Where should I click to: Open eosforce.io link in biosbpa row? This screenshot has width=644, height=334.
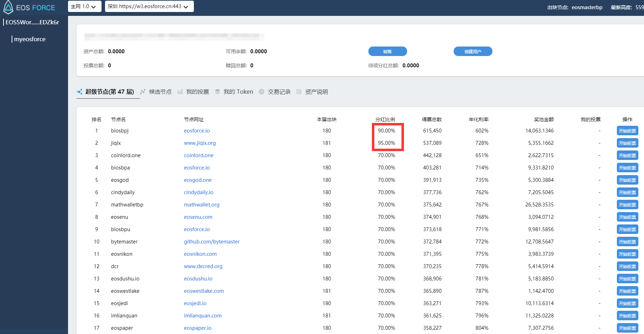(197, 168)
